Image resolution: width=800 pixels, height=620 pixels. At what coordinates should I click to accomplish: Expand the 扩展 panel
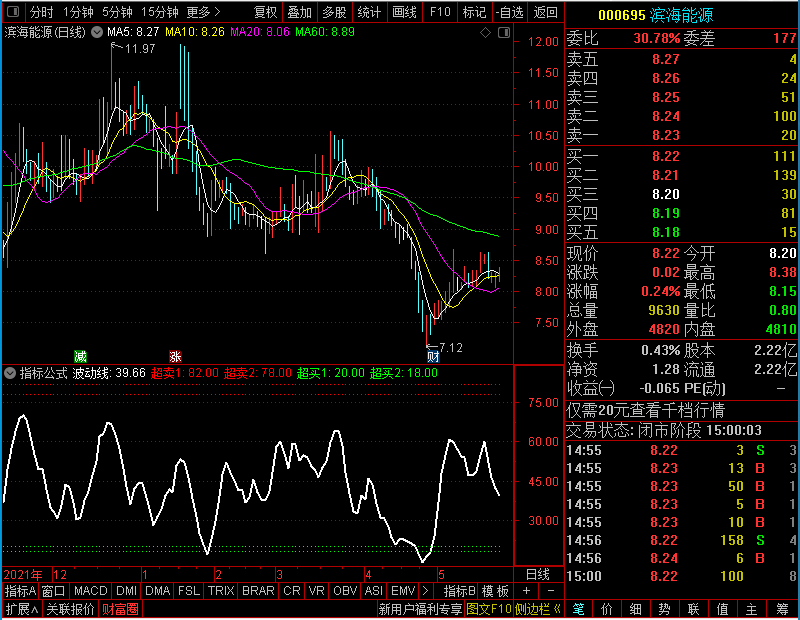tap(22, 609)
